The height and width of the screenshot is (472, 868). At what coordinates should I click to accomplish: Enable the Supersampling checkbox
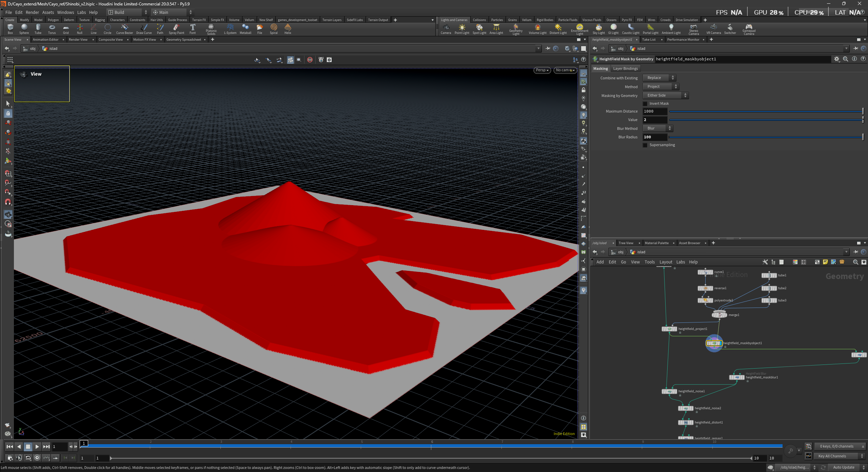645,145
